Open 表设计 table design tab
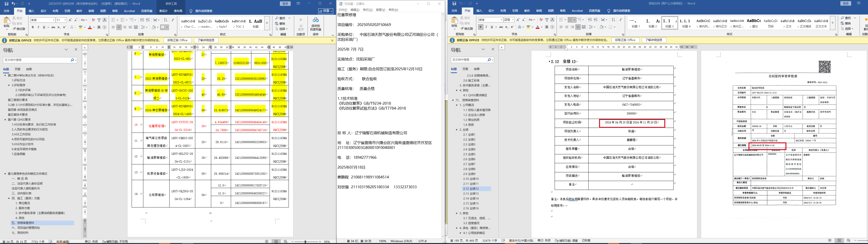 point(163,11)
